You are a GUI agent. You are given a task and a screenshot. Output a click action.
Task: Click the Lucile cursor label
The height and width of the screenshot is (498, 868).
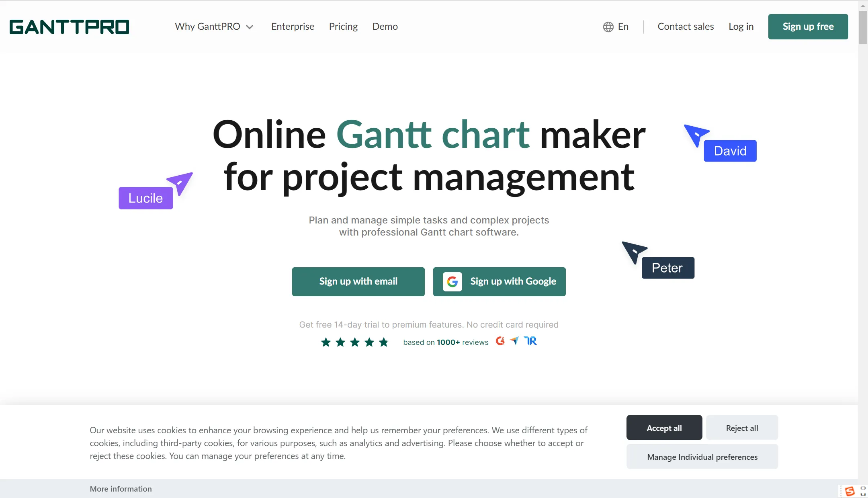146,198
